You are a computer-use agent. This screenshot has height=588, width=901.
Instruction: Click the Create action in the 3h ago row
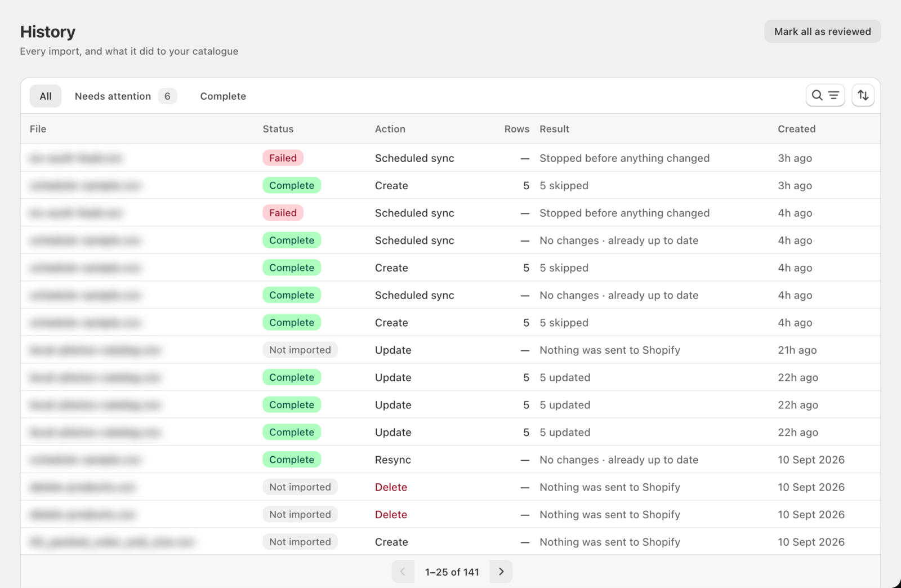[391, 185]
